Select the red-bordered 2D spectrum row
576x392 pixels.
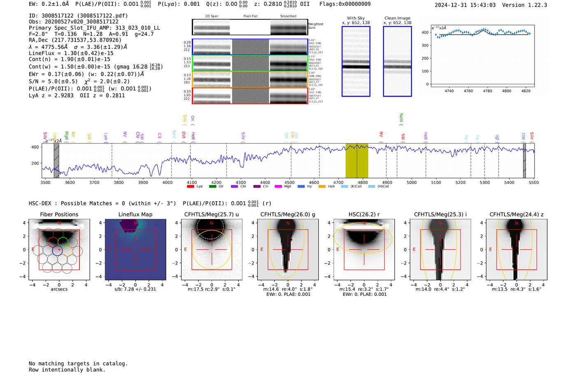[250, 95]
